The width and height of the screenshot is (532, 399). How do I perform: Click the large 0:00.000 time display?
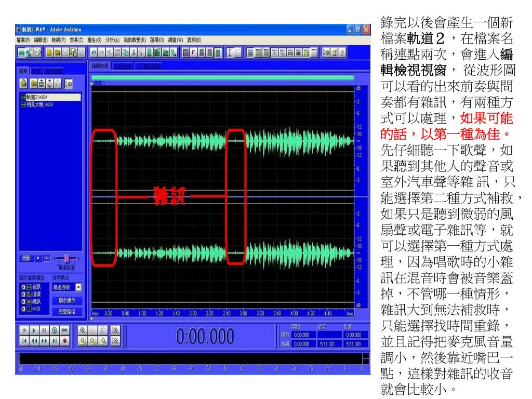pos(205,336)
